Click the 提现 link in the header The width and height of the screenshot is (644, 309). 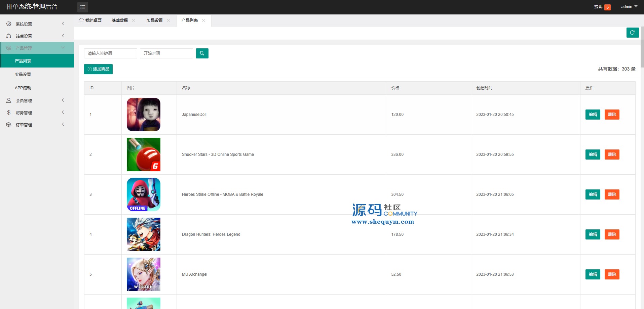(x=598, y=7)
